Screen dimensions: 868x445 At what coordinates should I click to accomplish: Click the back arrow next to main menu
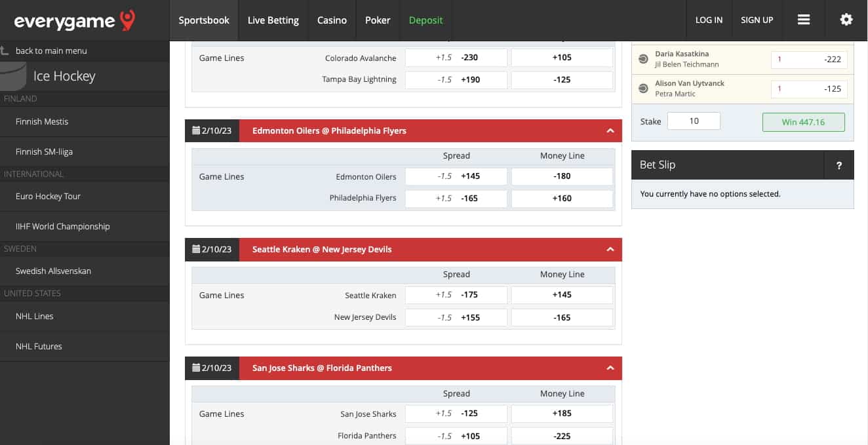[x=5, y=50]
